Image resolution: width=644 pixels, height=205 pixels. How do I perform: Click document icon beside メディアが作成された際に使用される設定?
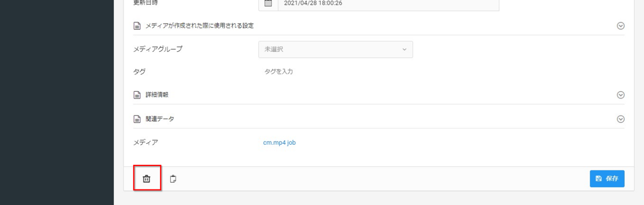pyautogui.click(x=137, y=26)
